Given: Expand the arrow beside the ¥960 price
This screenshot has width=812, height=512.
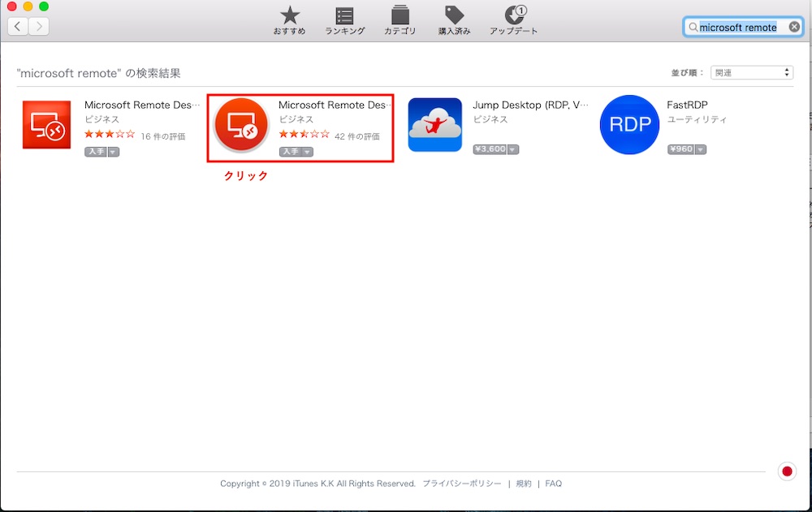Looking at the screenshot, I should 701,149.
